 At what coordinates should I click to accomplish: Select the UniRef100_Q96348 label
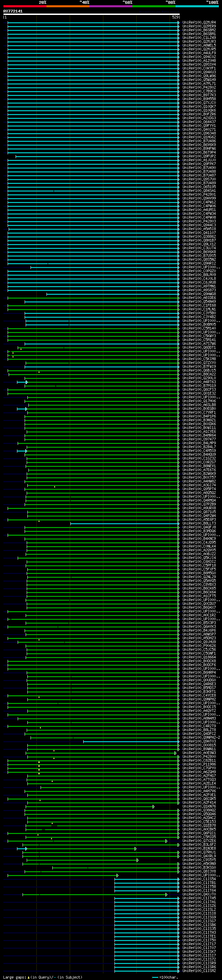199,133
